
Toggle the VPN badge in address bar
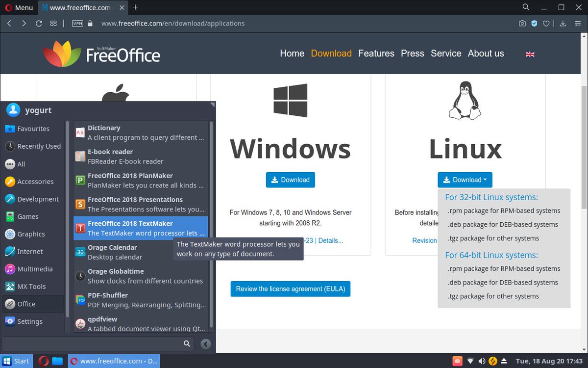tap(77, 23)
